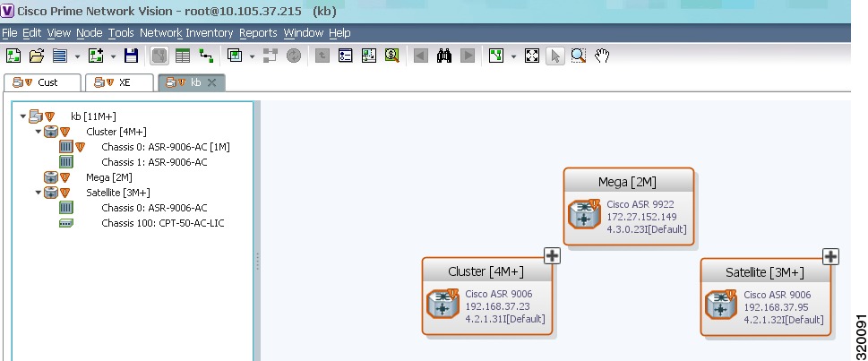
Task: Switch to list view with the table icon
Action: click(183, 56)
